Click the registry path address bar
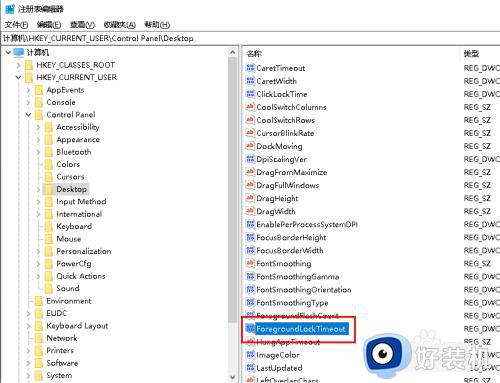 (x=250, y=38)
